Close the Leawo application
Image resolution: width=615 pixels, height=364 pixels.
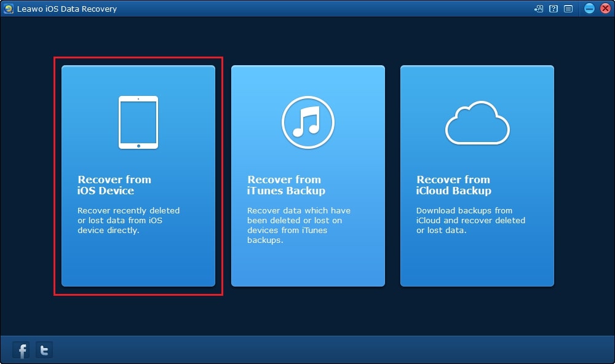(x=606, y=9)
